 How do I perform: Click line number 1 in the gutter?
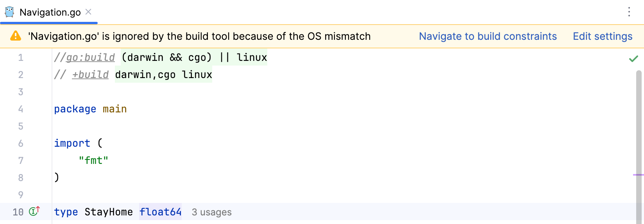[21, 58]
